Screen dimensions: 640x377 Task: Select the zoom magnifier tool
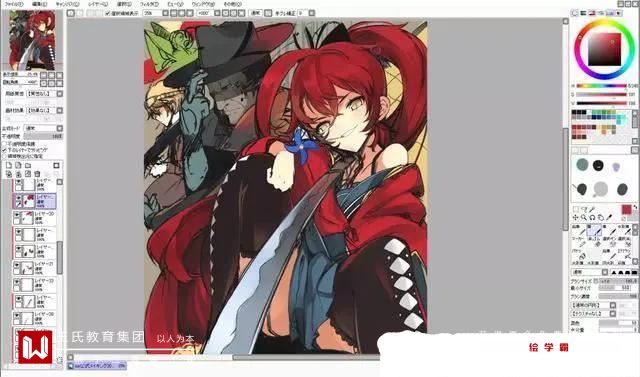(584, 218)
